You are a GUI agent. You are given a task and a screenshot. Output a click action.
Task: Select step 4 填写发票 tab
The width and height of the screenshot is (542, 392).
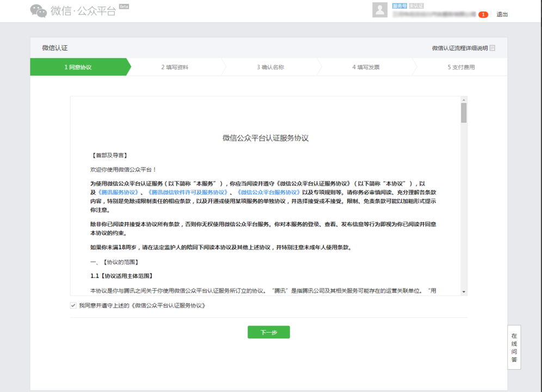[x=366, y=67]
